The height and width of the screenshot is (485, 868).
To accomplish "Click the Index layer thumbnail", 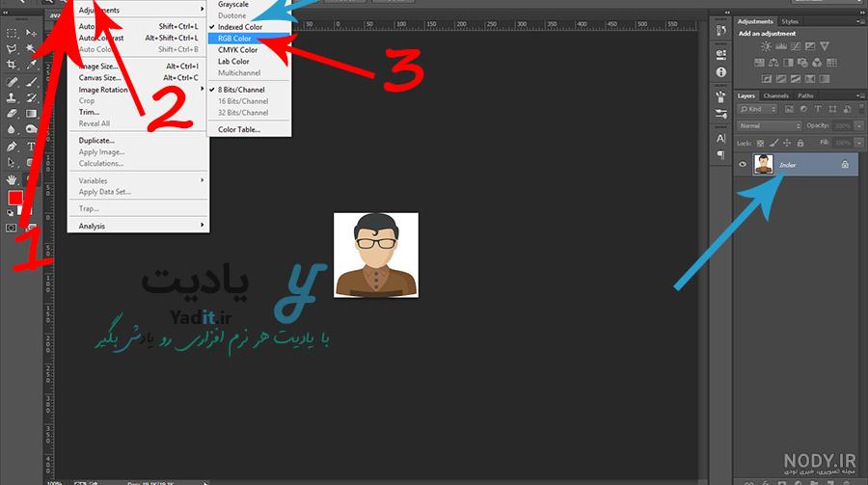I will tap(764, 165).
